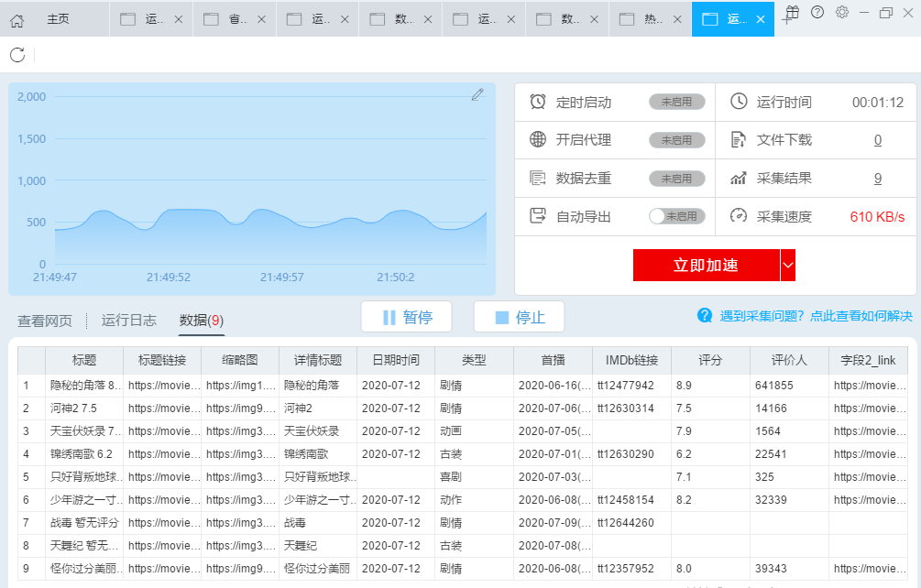Open the help question mark in title bar

pyautogui.click(x=817, y=12)
